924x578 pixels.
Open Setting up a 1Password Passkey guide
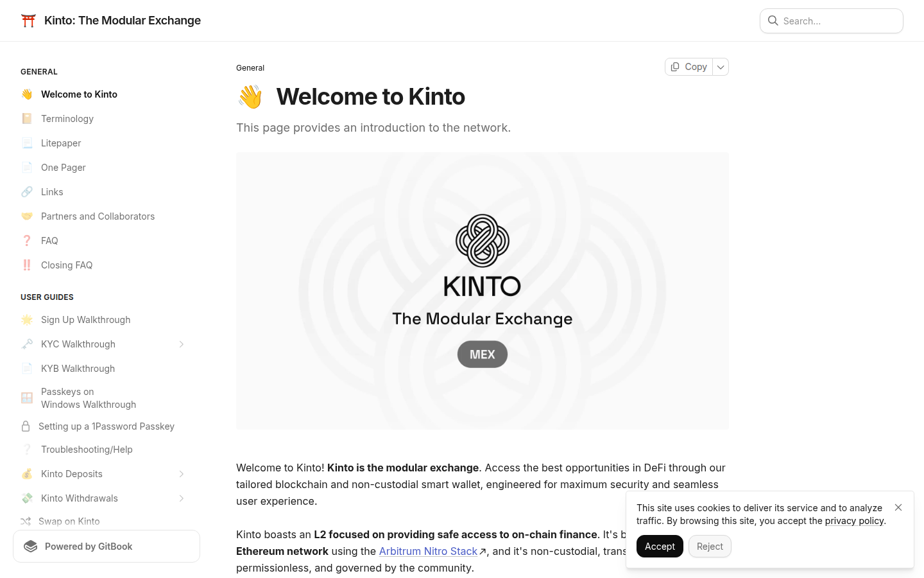[x=107, y=426]
